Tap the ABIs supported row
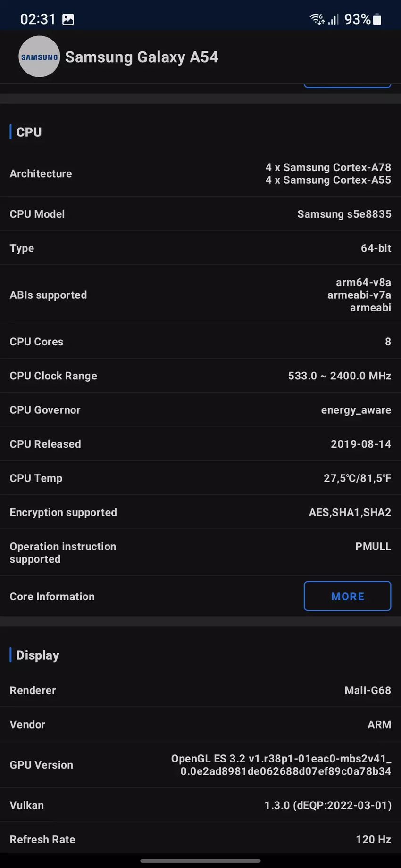This screenshot has height=868, width=401. click(x=200, y=295)
